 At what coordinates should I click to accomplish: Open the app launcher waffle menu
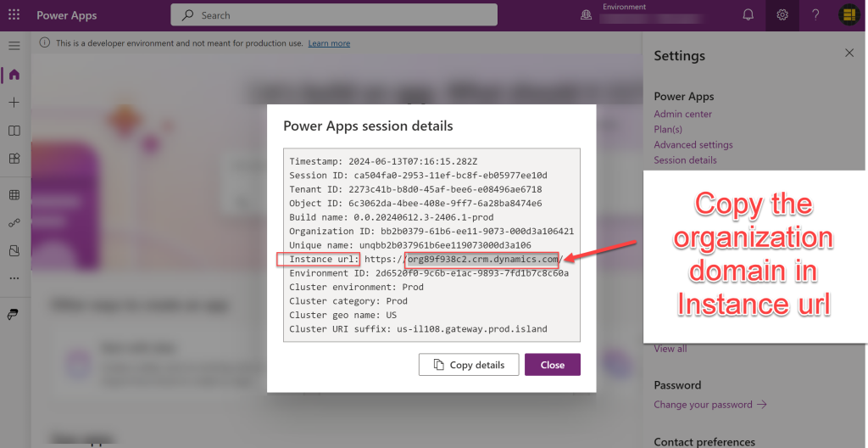click(x=14, y=15)
